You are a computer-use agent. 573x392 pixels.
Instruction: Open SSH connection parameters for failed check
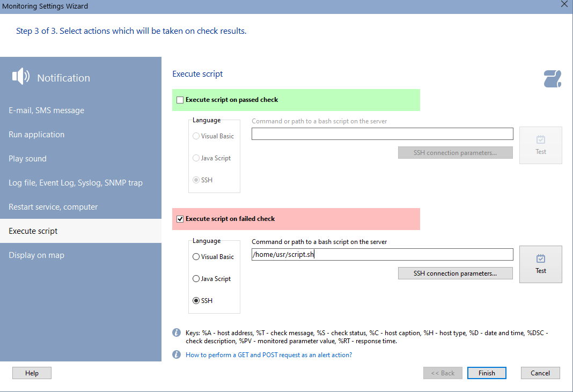point(455,273)
